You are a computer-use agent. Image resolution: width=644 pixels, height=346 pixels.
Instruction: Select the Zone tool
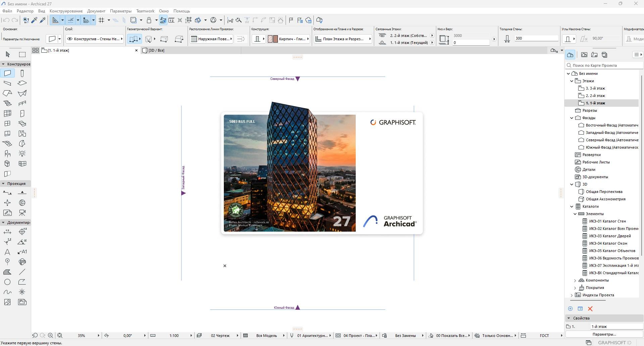[x=22, y=134]
